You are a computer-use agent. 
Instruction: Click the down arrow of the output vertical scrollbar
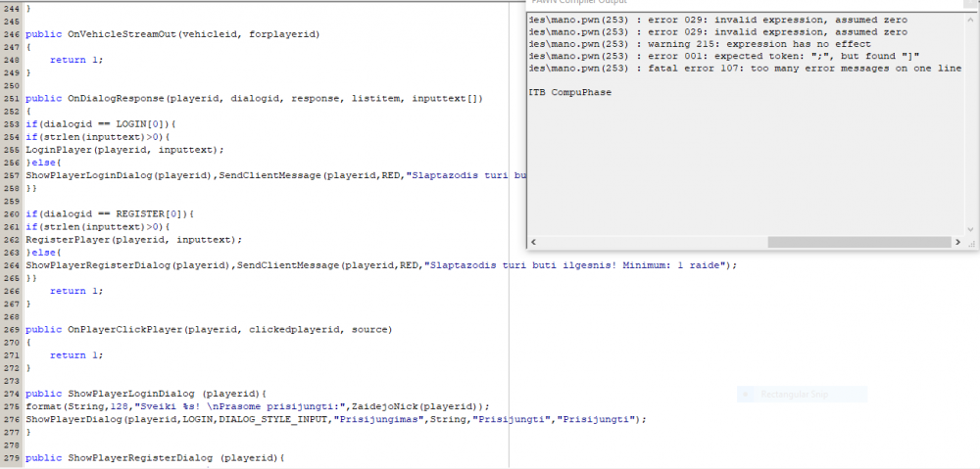click(x=970, y=229)
